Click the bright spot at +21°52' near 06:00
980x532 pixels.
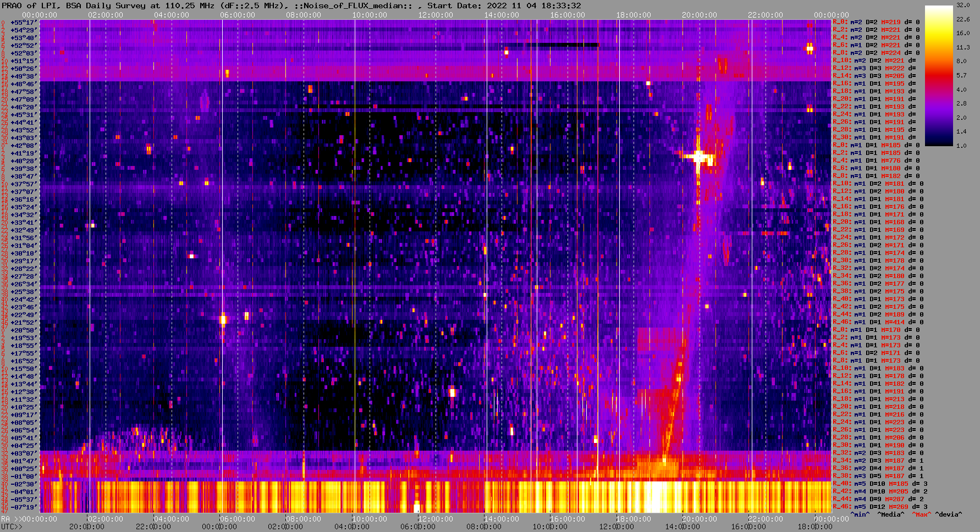223,319
